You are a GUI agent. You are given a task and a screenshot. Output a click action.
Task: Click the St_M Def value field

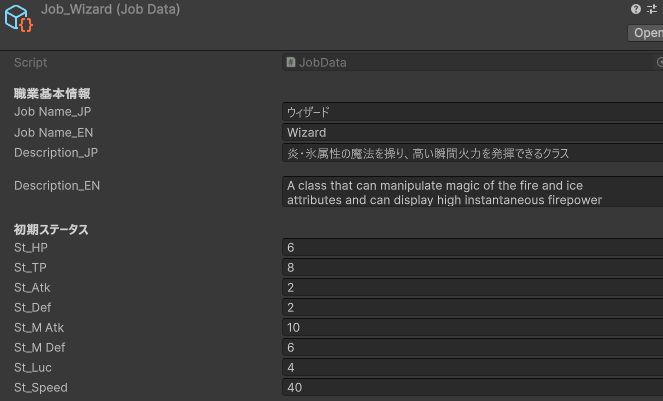[472, 347]
